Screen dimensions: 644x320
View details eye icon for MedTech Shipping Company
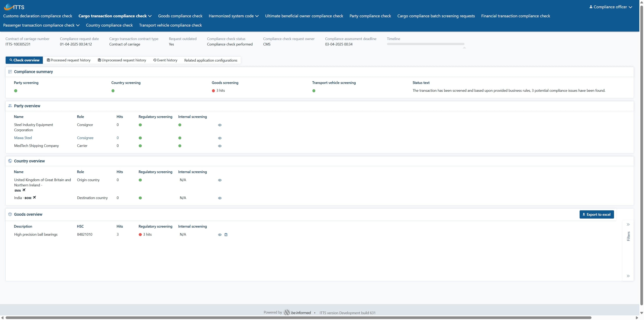click(220, 146)
